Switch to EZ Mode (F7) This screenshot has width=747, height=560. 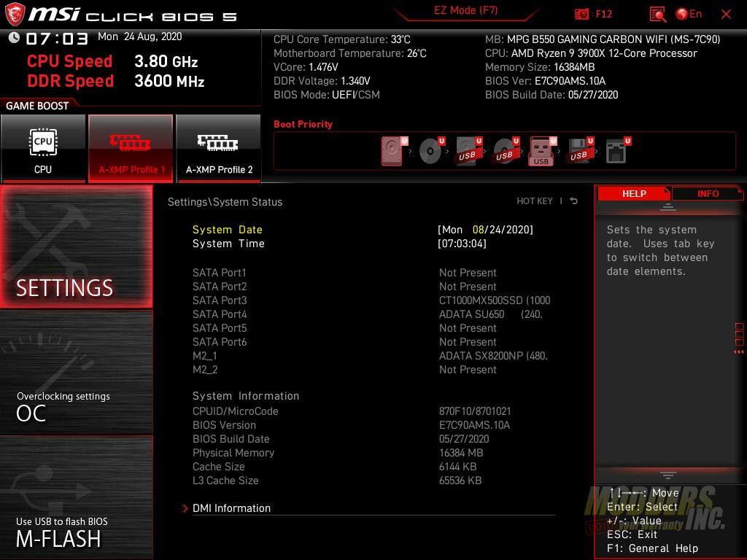[465, 11]
